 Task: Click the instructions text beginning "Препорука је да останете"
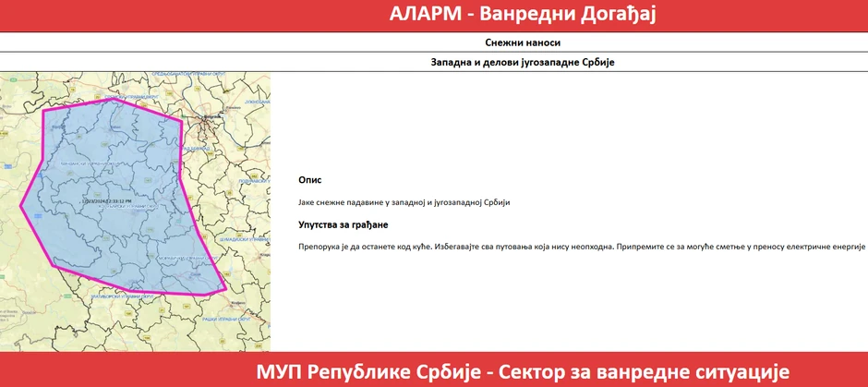point(581,246)
